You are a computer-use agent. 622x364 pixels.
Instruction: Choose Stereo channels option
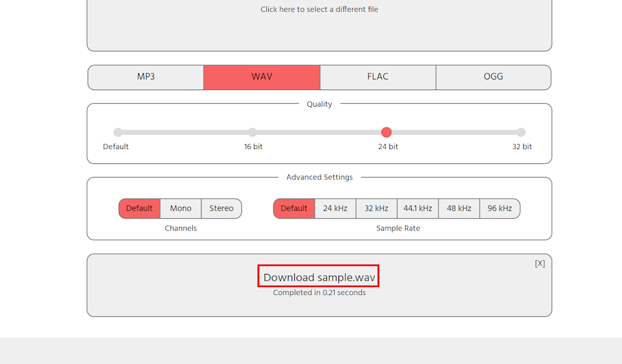click(221, 208)
